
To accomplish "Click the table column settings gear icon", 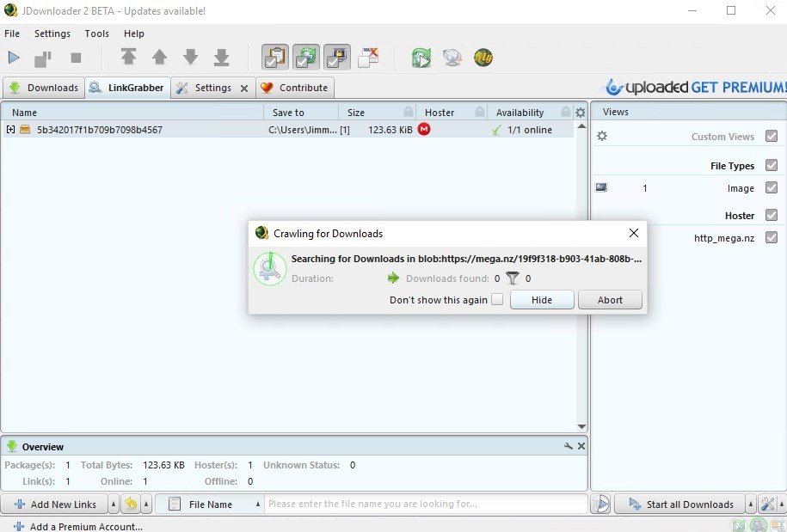I will click(x=581, y=113).
